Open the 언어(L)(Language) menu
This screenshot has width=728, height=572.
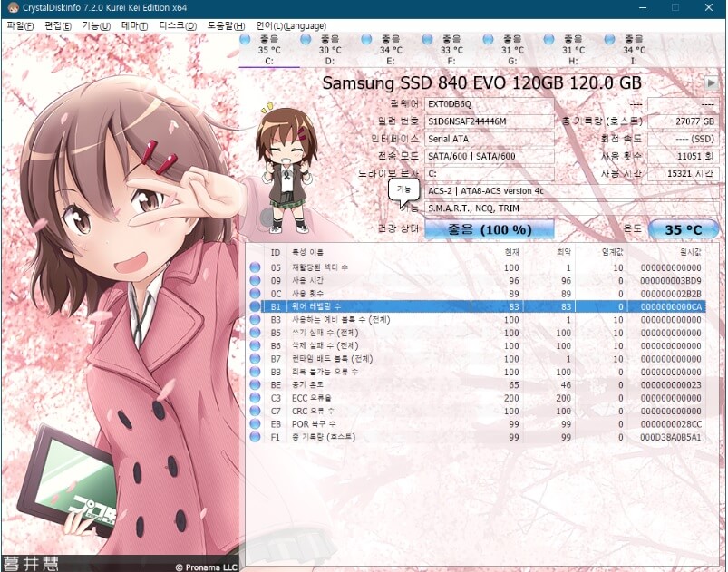pos(291,26)
